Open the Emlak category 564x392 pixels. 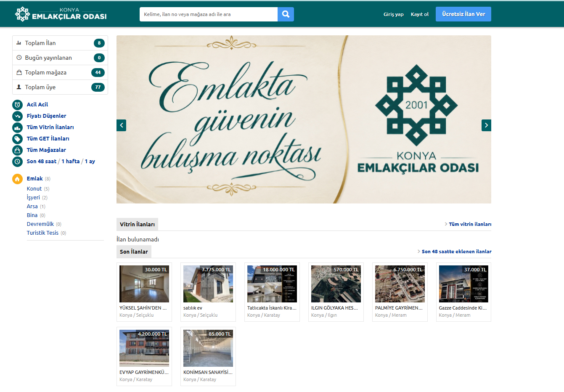(35, 179)
